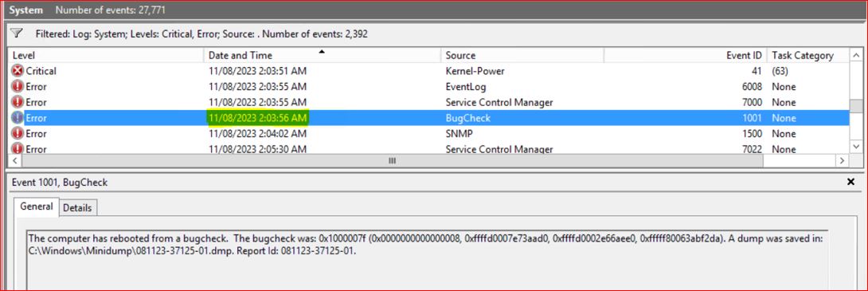Screen dimensions: 868x291
Task: Select the Kernel-Power Critical event row
Action: 428,71
